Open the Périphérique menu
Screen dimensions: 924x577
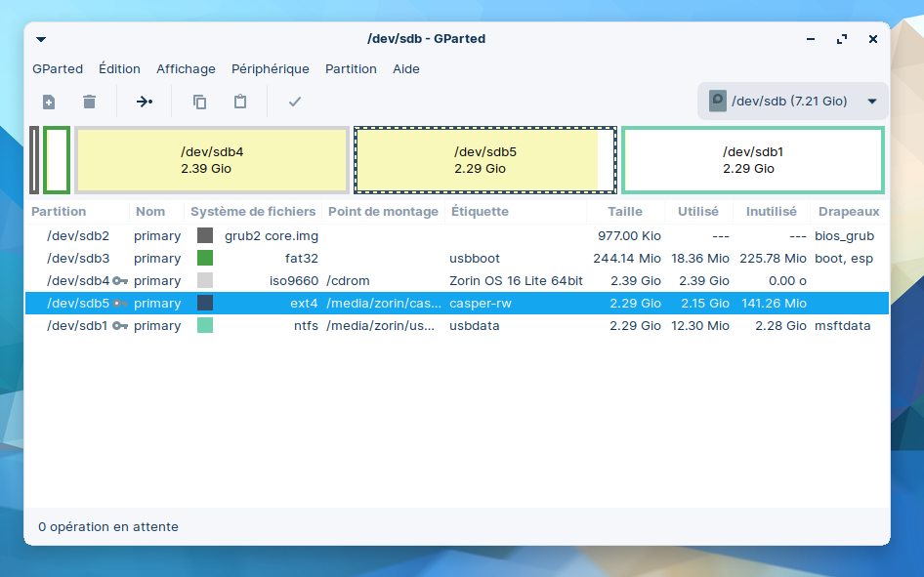tap(271, 69)
